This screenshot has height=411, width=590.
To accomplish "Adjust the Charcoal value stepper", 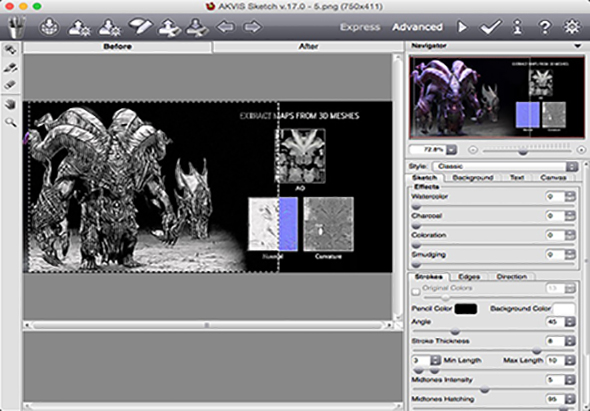I will pyautogui.click(x=570, y=216).
